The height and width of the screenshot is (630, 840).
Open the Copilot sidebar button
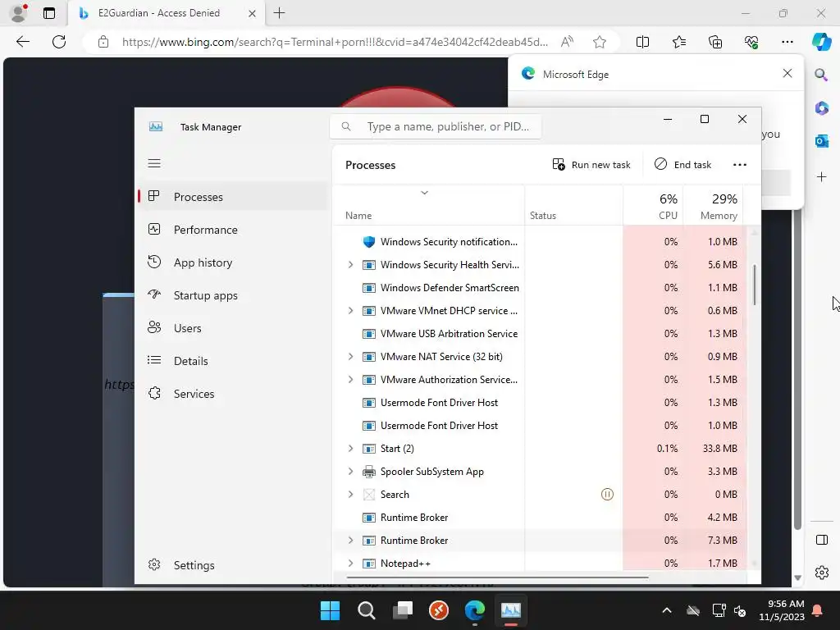(x=821, y=42)
